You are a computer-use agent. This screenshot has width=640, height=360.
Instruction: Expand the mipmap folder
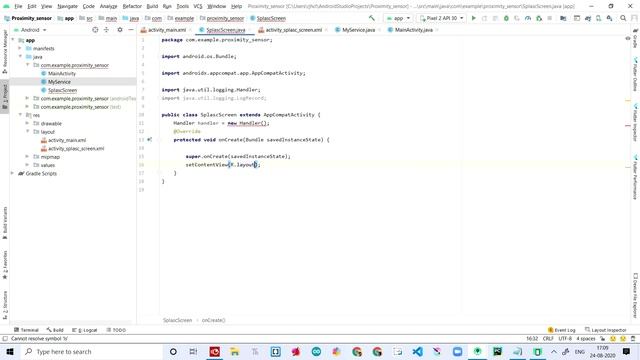[x=27, y=157]
